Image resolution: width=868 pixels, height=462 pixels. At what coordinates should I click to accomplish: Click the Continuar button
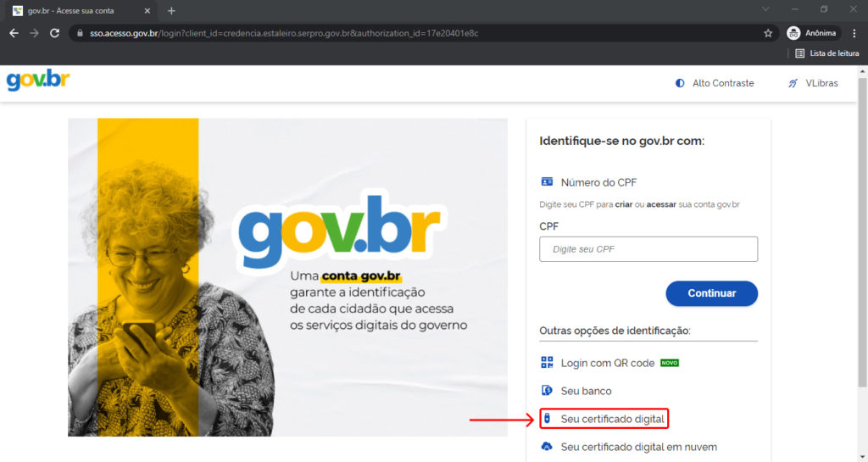(711, 293)
